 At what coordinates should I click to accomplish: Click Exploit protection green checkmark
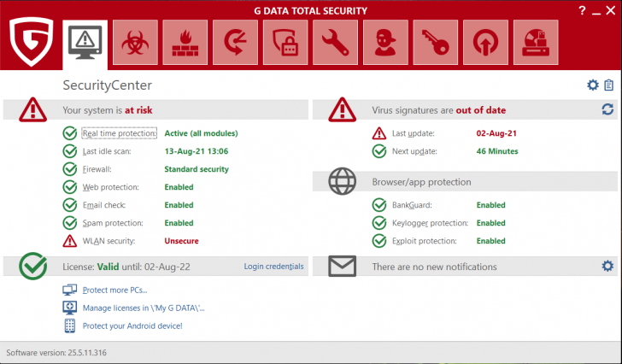379,241
